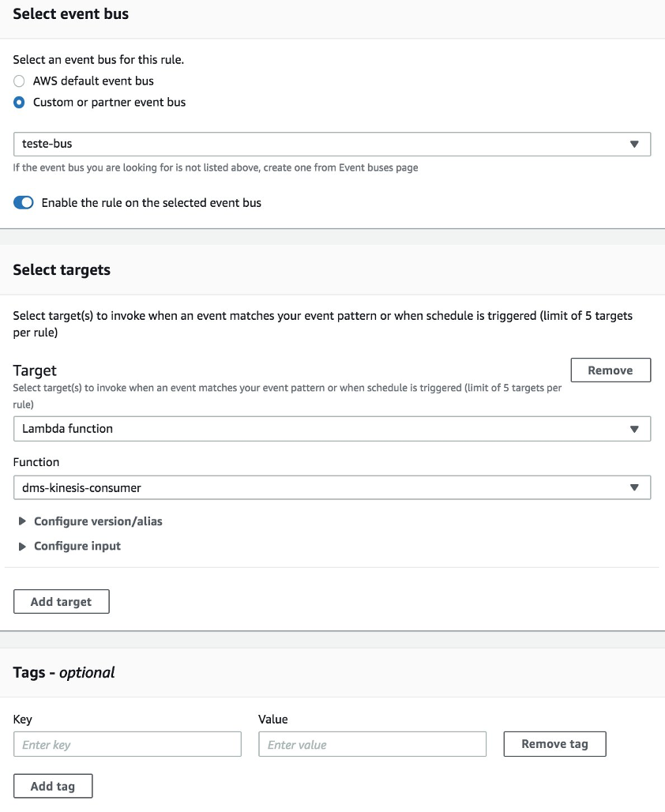This screenshot has width=665, height=812.
Task: Click the Select event bus heading
Action: click(71, 14)
